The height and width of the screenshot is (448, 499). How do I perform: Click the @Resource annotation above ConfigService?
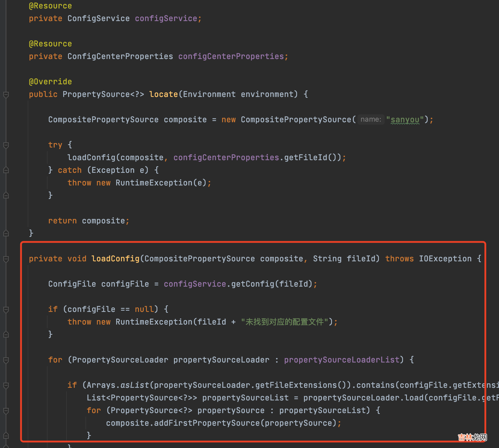click(50, 6)
